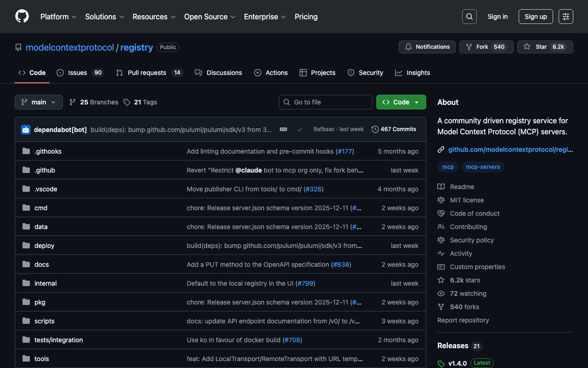Click the commit message ellipsis icon
This screenshot has height=368, width=588.
[x=283, y=129]
